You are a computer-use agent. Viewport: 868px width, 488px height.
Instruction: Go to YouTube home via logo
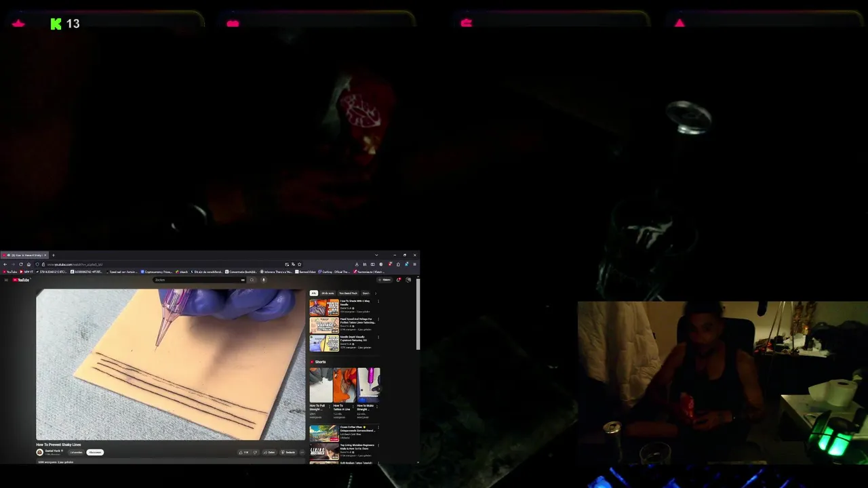pyautogui.click(x=21, y=280)
